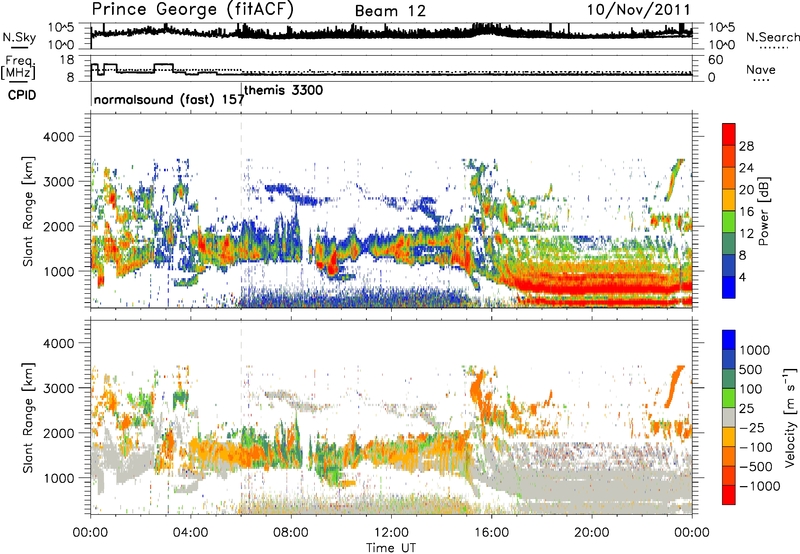Click the '04:00' time axis tick label
800x554 pixels.
[191, 533]
